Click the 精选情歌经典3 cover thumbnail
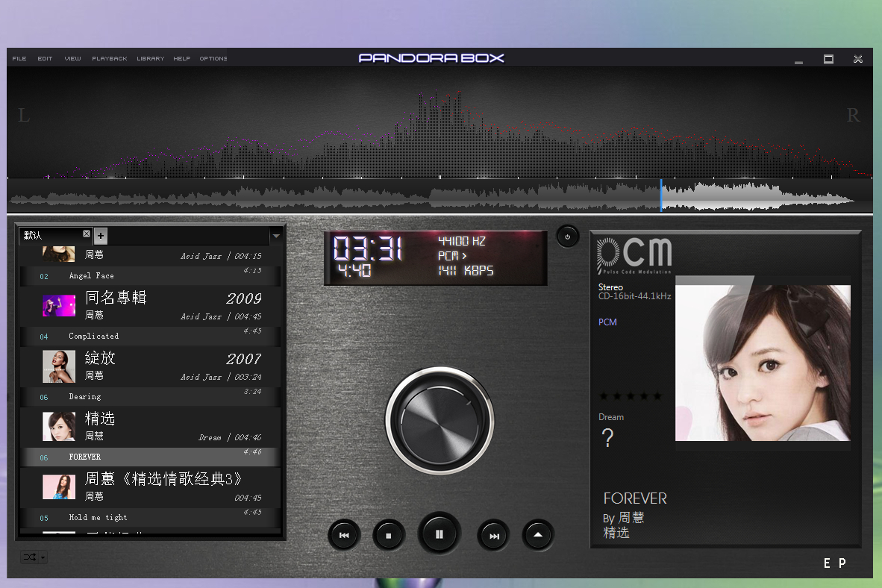The height and width of the screenshot is (588, 882). pos(59,487)
